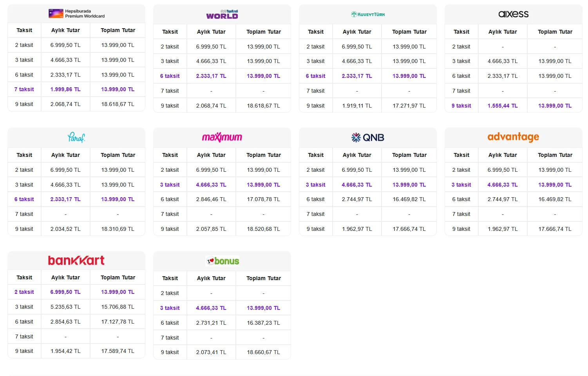This screenshot has height=376, width=588.
Task: Click 6 taksit row in Advantage table
Action: pos(513,199)
